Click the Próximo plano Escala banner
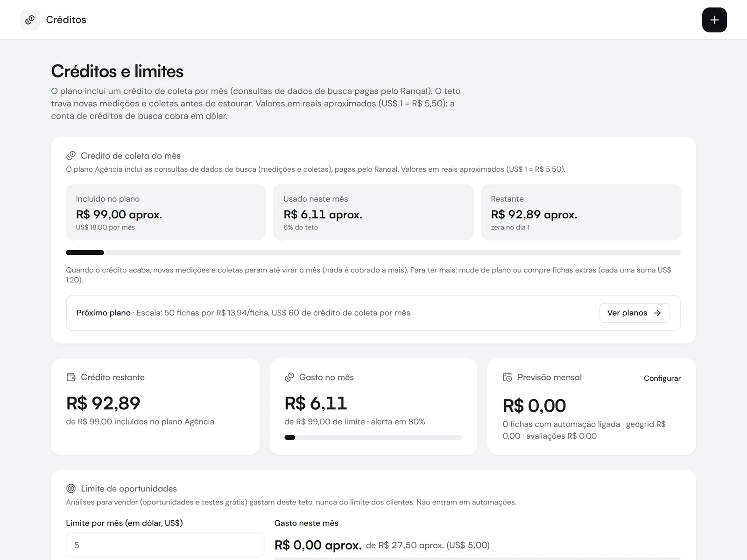This screenshot has width=747, height=560. pyautogui.click(x=373, y=313)
